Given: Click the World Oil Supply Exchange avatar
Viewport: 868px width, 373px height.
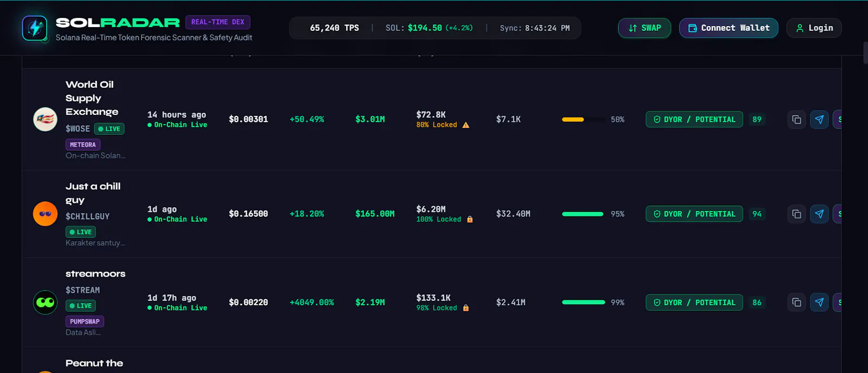Looking at the screenshot, I should [45, 119].
